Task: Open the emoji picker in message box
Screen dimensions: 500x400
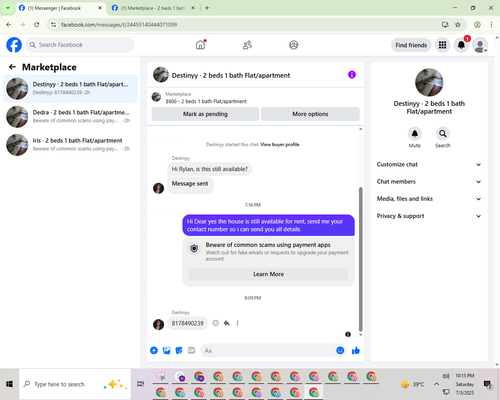Action: click(x=340, y=350)
